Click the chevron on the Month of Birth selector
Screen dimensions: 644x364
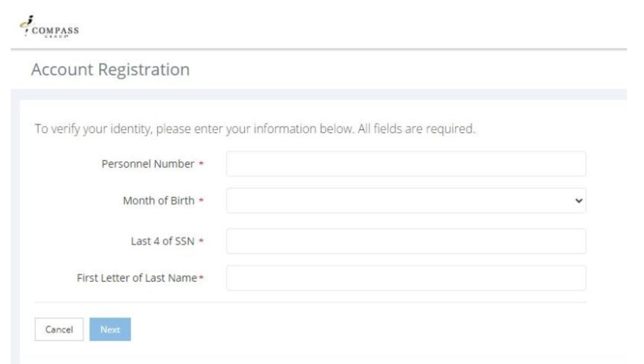(579, 200)
